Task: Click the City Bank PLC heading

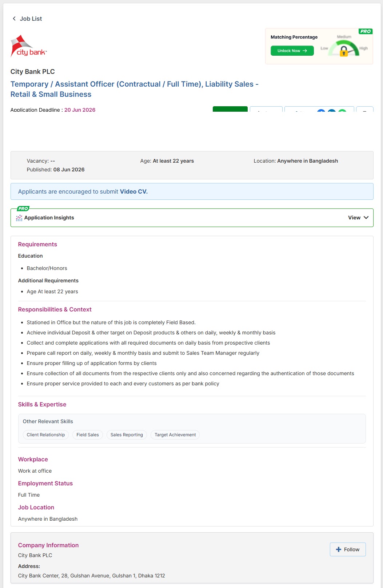Action: [33, 72]
